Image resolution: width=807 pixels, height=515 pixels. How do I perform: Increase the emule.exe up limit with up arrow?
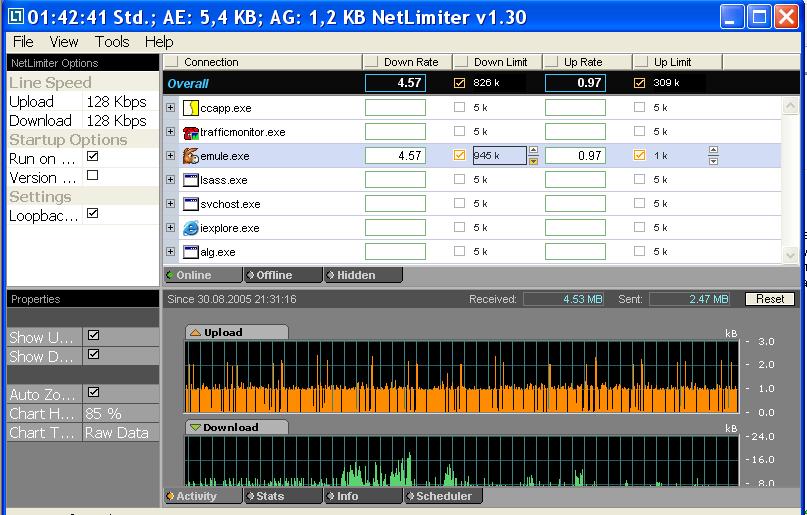[713, 150]
